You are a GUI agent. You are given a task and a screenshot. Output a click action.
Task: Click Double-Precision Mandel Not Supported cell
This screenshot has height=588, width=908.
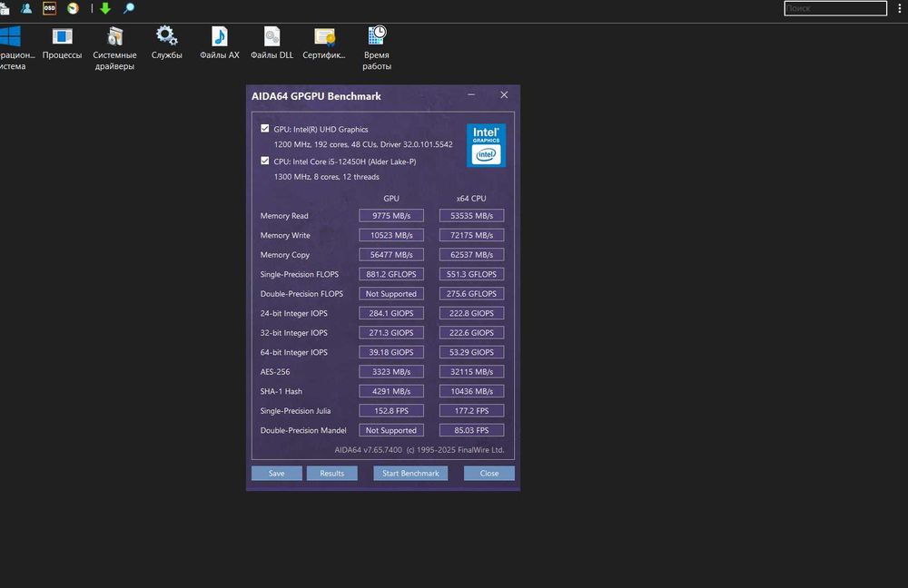(390, 430)
